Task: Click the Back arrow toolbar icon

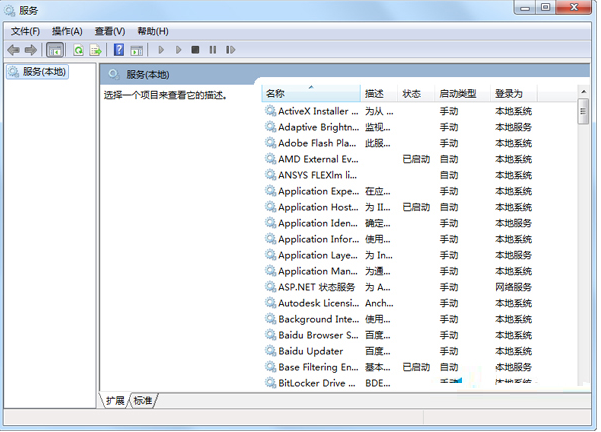Action: pos(13,49)
